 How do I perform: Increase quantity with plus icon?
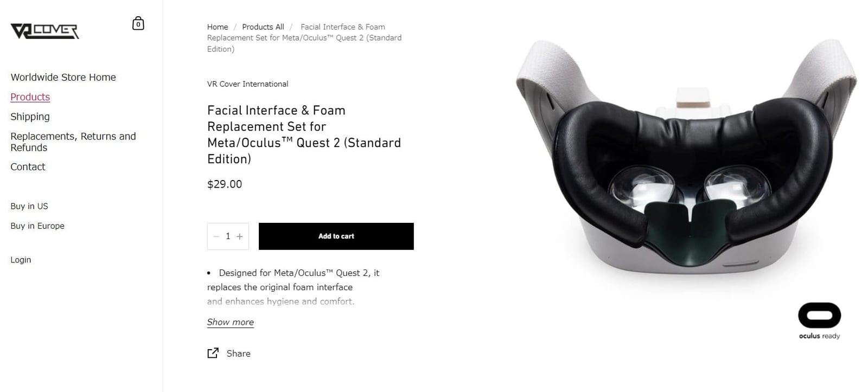coord(240,236)
